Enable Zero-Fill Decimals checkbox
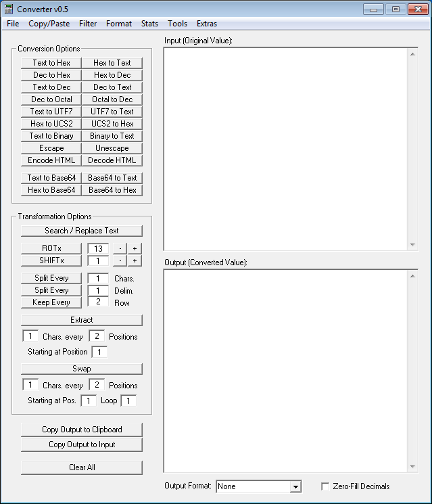Viewport: 432px width, 504px height. 325,486
